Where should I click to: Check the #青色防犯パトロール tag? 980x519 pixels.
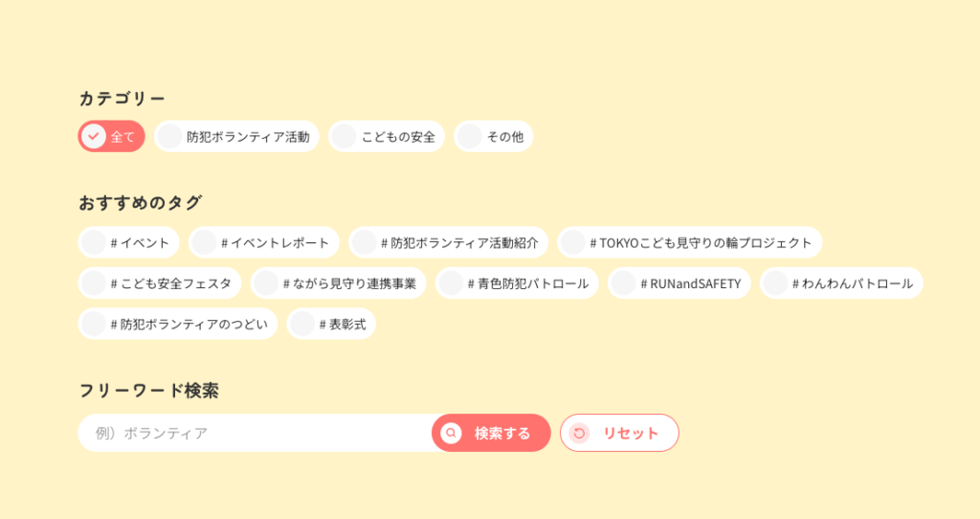(516, 283)
